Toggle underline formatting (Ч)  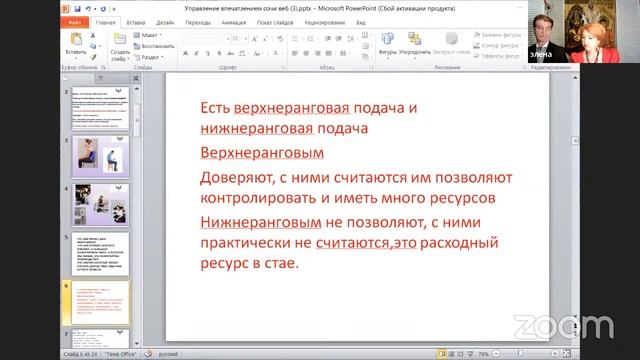[208, 53]
